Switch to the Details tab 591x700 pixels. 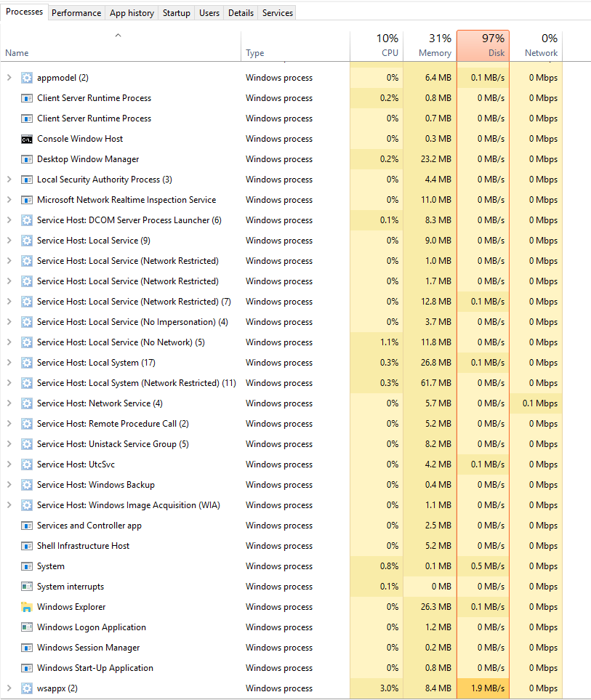[241, 13]
